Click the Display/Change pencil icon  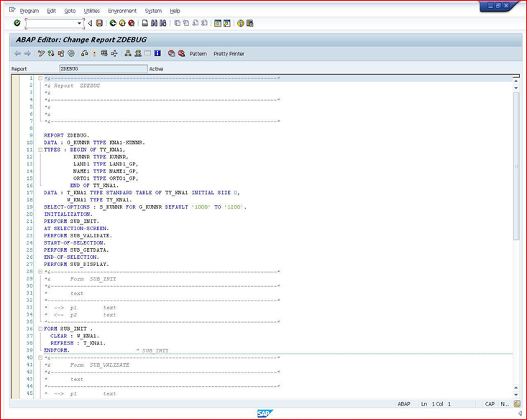[x=41, y=53]
